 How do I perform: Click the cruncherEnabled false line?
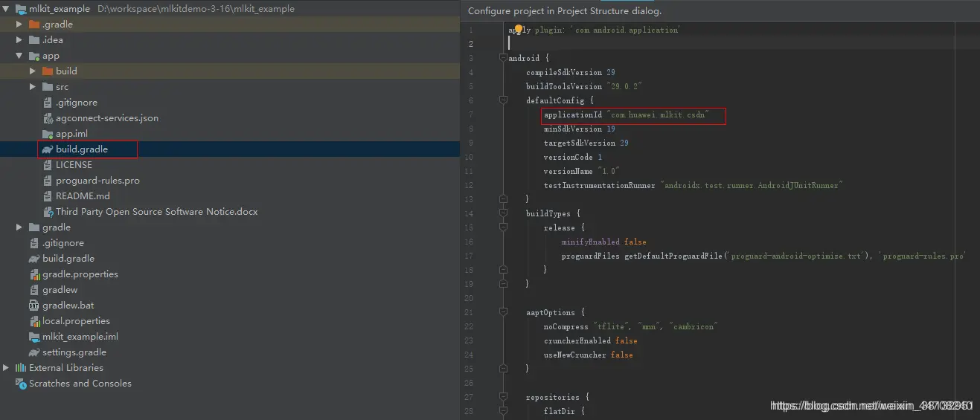click(x=591, y=340)
